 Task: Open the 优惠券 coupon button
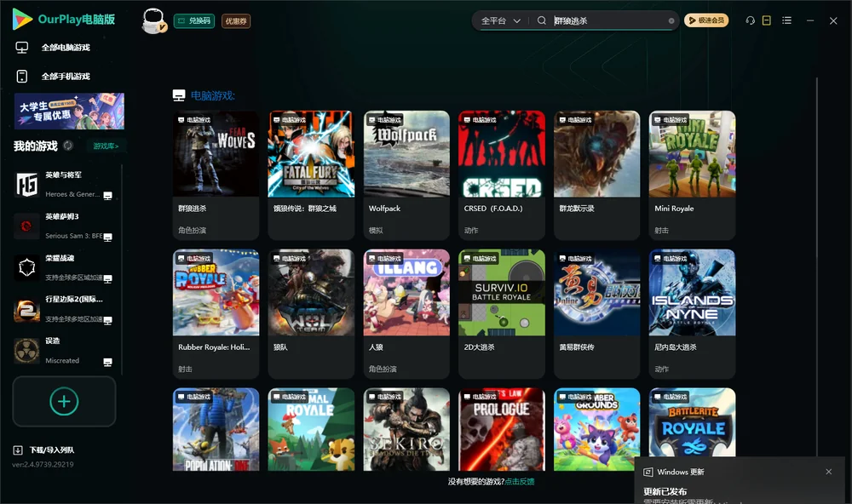(x=236, y=20)
